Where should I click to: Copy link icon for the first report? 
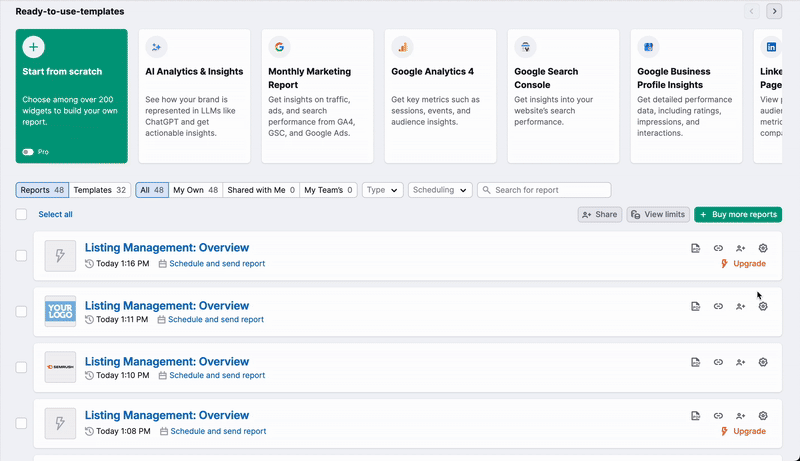[718, 248]
